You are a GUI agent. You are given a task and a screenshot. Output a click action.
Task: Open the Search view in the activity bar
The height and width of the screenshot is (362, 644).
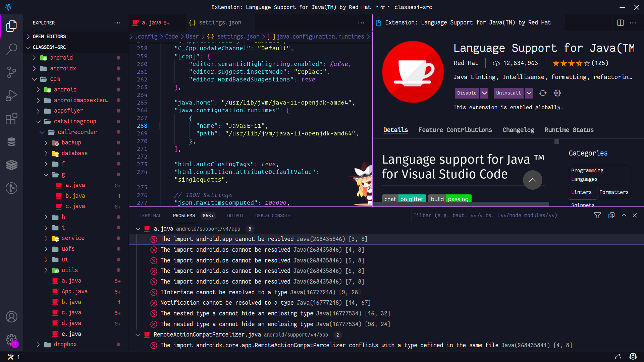pyautogui.click(x=12, y=49)
